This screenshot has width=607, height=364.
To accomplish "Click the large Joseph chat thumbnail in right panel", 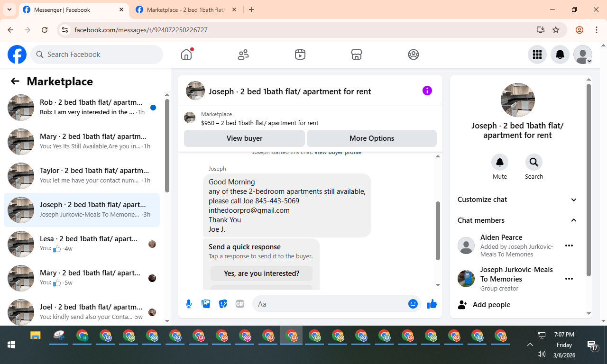I will click(x=518, y=100).
